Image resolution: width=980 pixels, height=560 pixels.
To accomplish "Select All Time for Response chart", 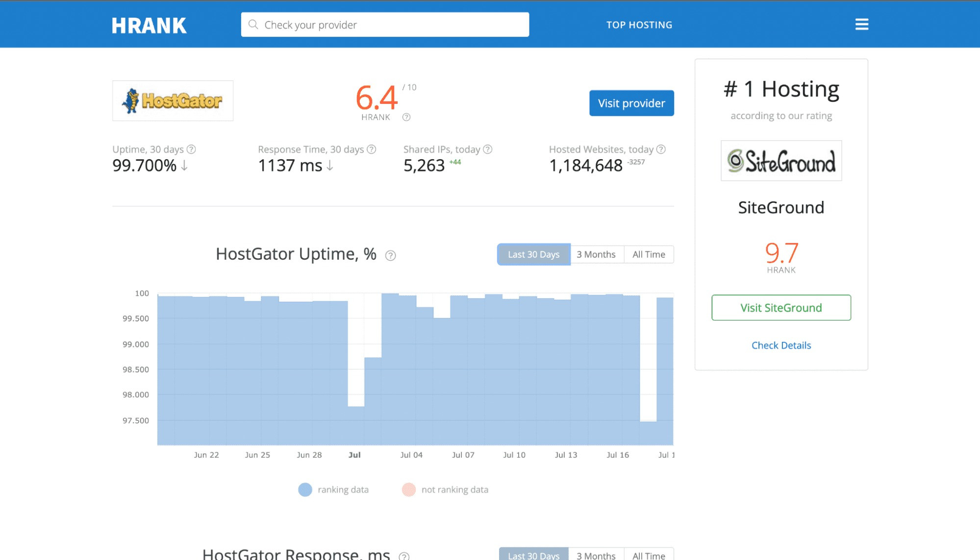I will [649, 555].
